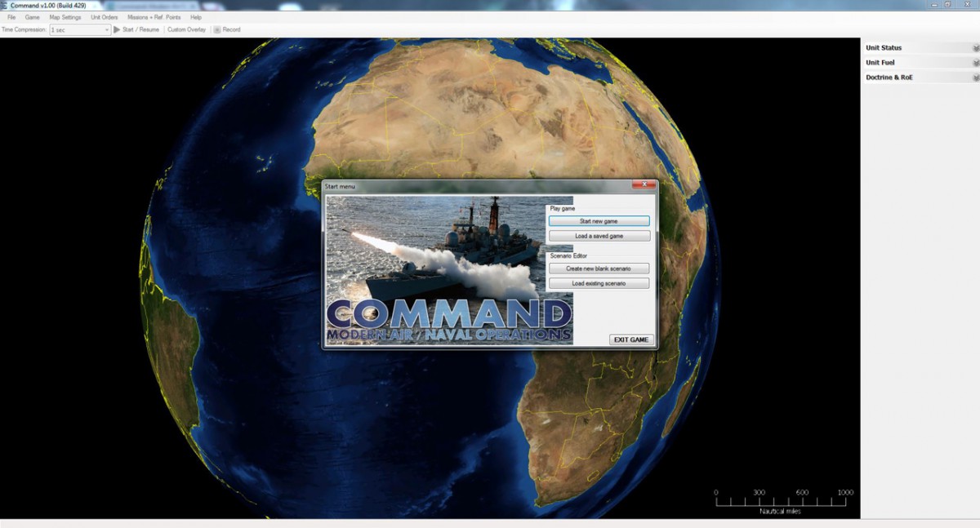Expand the Doctrine & RoE panel
Screen dimensions: 980x528
coord(975,77)
